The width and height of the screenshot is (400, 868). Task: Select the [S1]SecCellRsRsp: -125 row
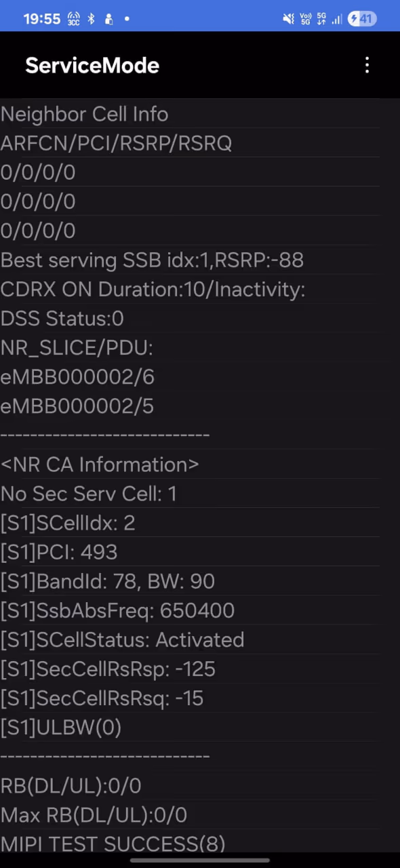pyautogui.click(x=190, y=669)
